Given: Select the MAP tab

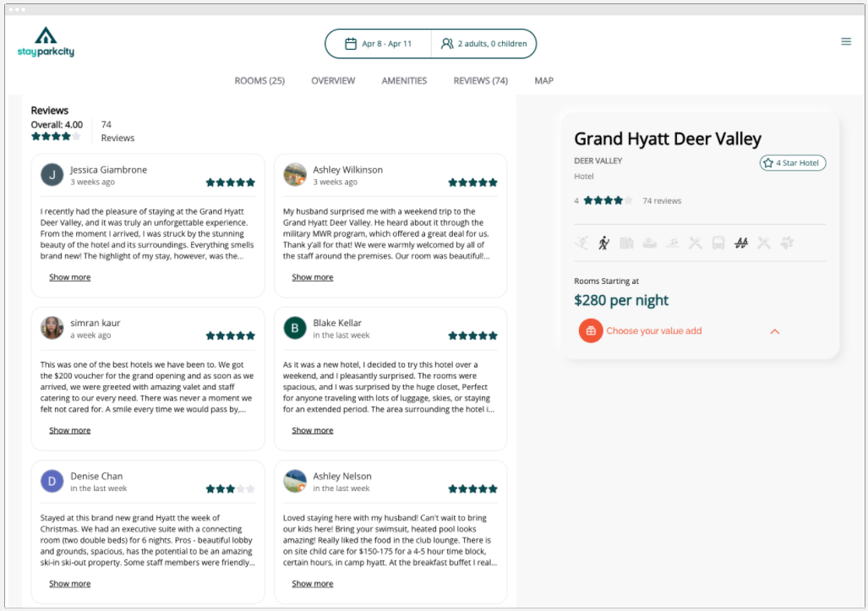Looking at the screenshot, I should point(544,81).
